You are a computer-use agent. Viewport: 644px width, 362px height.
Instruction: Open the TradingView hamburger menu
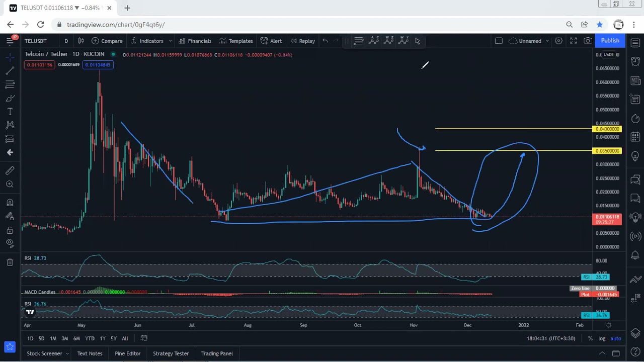pyautogui.click(x=10, y=41)
